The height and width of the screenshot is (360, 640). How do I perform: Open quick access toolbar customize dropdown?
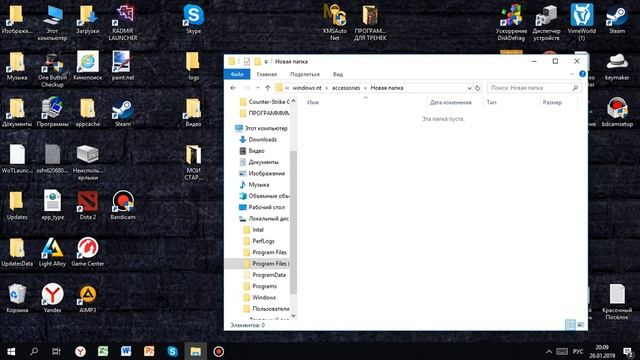[266, 62]
